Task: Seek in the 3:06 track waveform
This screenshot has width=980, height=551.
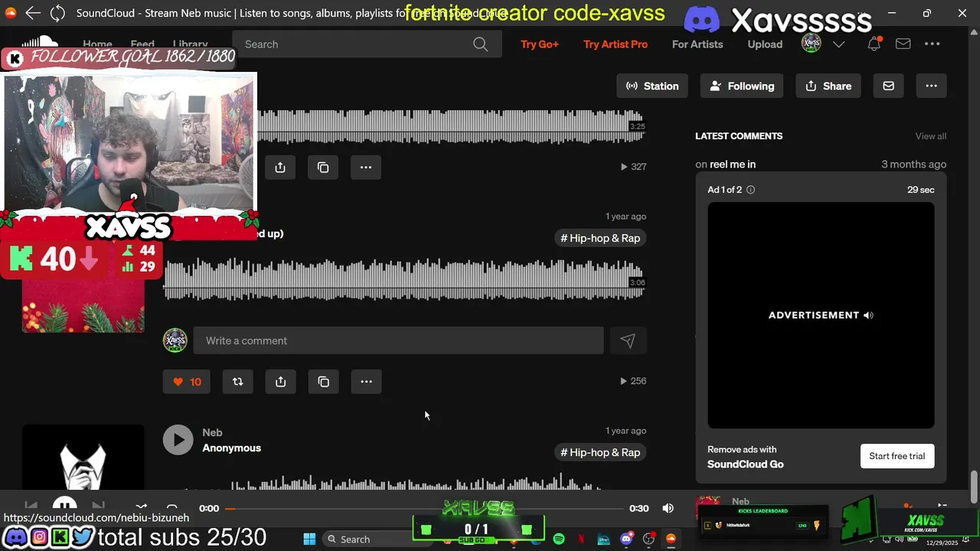Action: coord(404,279)
